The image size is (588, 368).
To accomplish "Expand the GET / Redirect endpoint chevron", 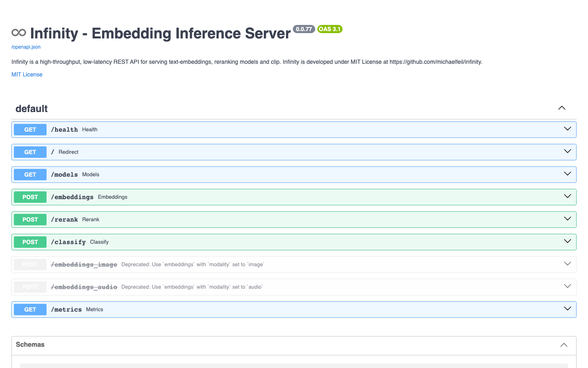I will tap(568, 151).
